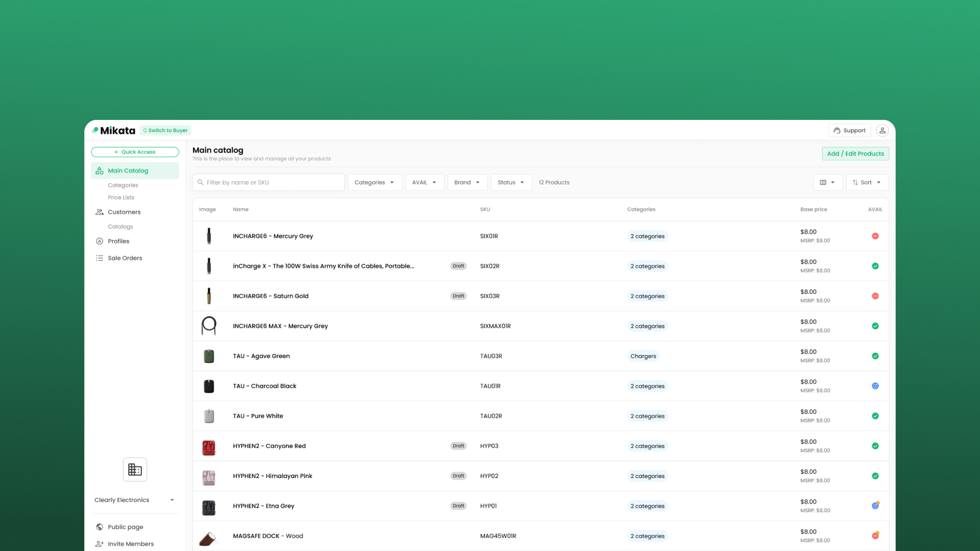Viewport: 980px width, 551px height.
Task: Open Catalogs under Customers
Action: click(x=120, y=227)
